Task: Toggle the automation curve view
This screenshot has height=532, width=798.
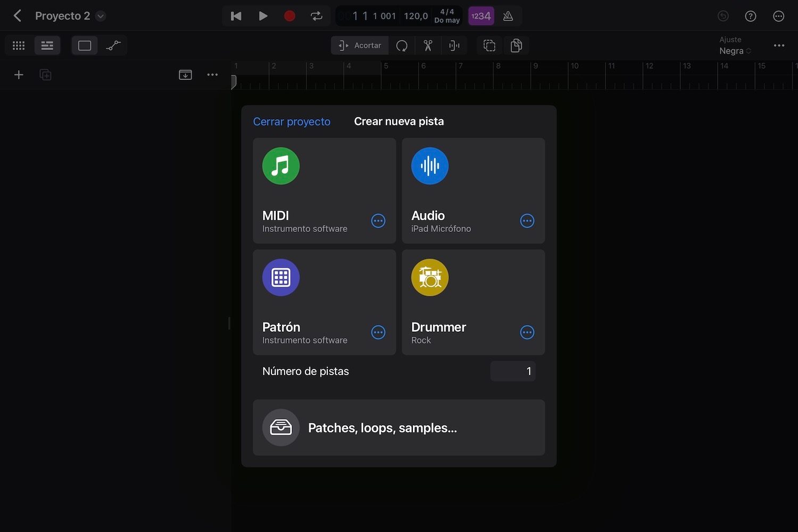Action: [x=113, y=45]
